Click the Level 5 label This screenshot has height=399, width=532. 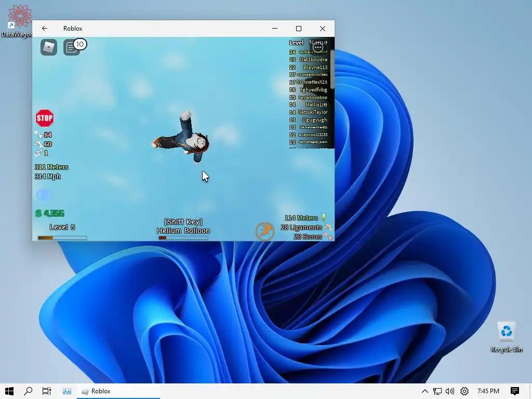coord(62,228)
